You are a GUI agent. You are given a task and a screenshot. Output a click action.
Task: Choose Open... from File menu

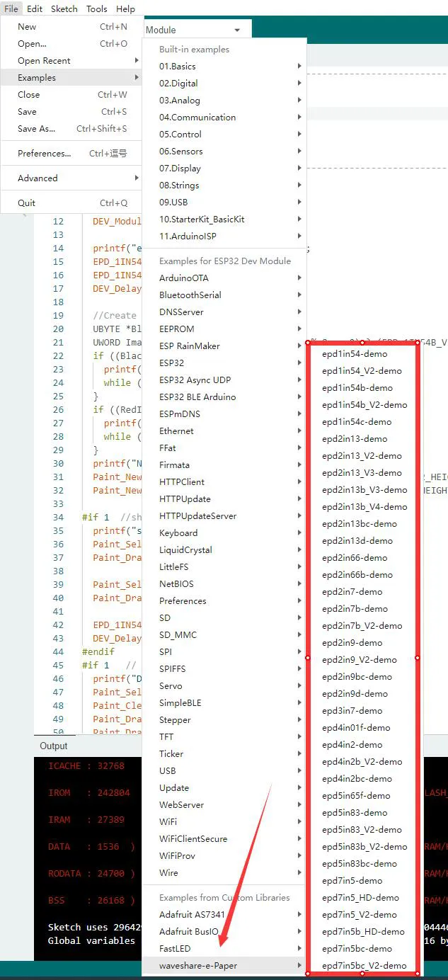point(71,44)
